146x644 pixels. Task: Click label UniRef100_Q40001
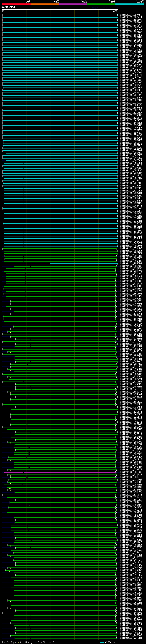(x=131, y=72)
